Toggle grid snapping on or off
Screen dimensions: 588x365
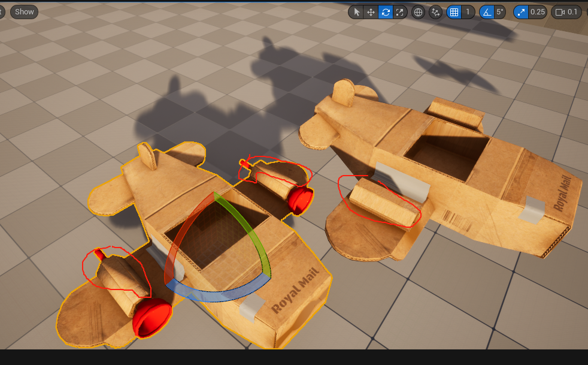pyautogui.click(x=454, y=12)
